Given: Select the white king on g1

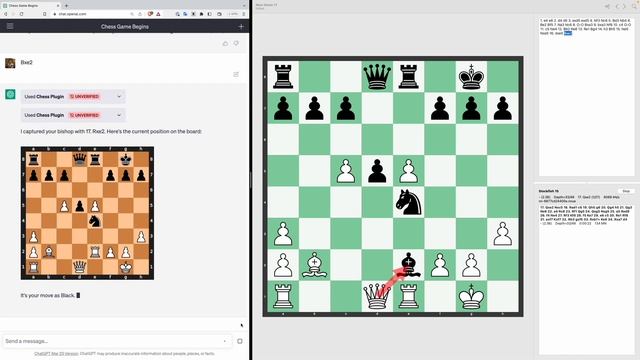Looking at the screenshot, I should point(471,296).
